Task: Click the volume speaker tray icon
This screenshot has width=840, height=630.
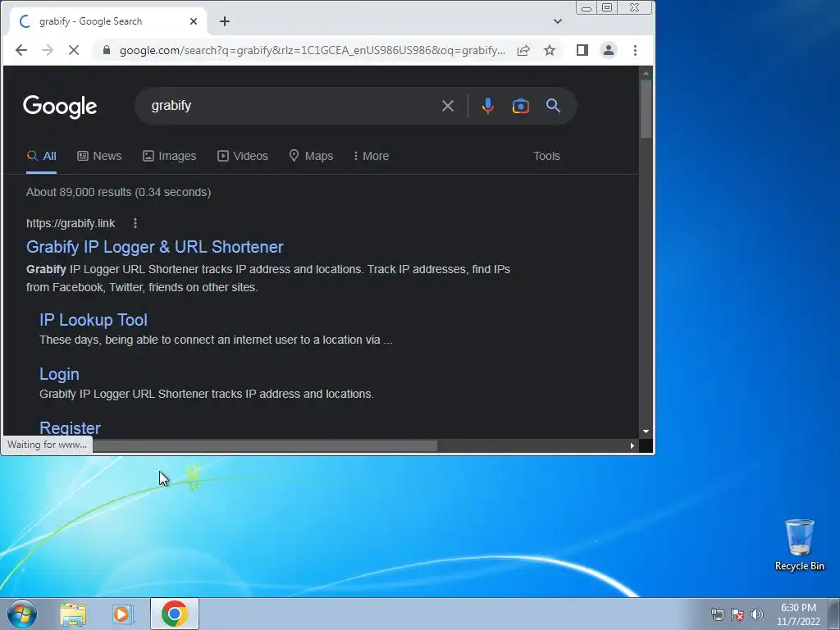Action: coord(757,614)
